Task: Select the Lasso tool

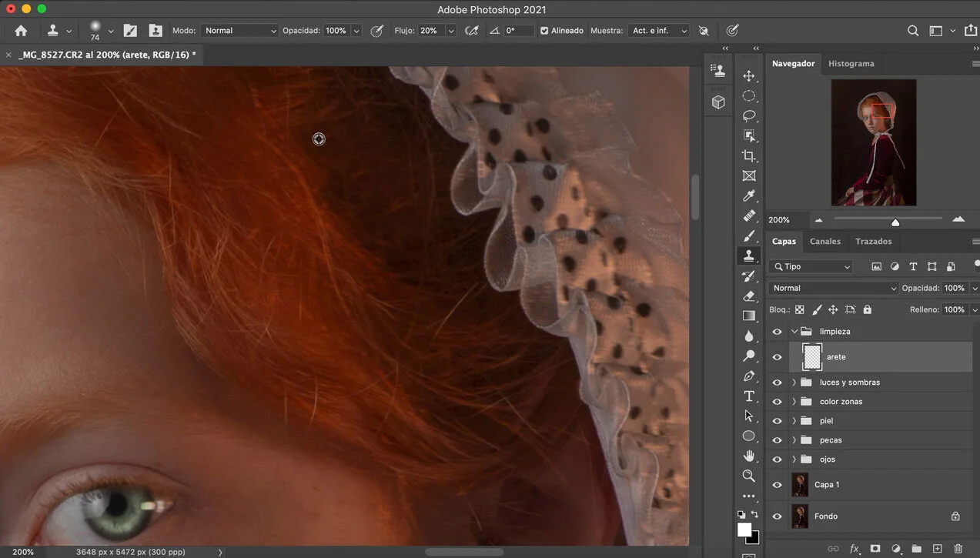Action: click(x=748, y=115)
